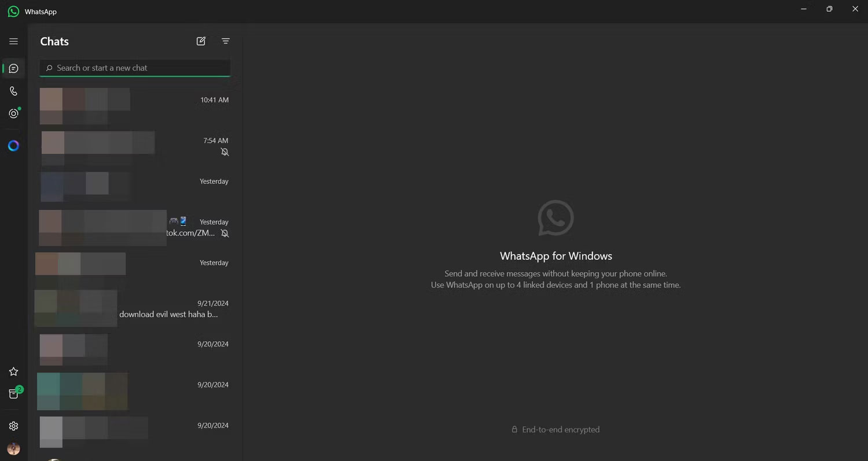Click the WhatsApp logo in title bar
Screen dimensions: 868x461
(13, 12)
